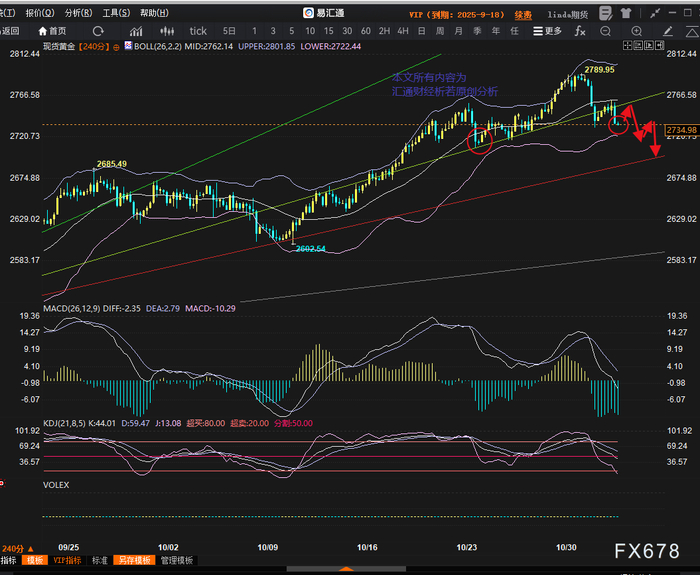Toggle the tick timeframe

[199, 31]
